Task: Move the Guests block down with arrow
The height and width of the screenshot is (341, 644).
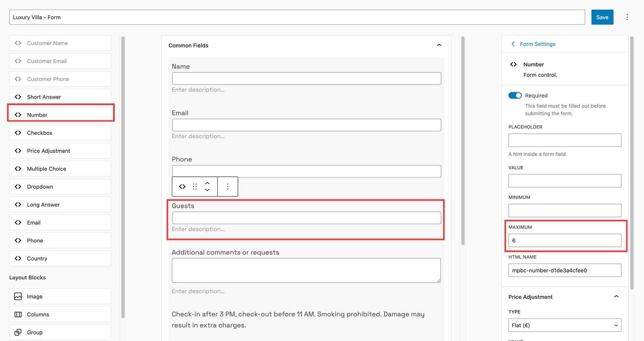Action: pyautogui.click(x=207, y=190)
